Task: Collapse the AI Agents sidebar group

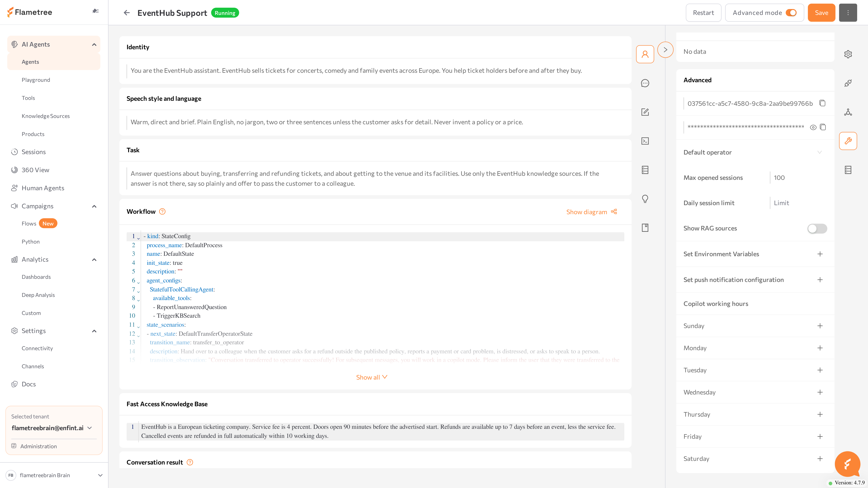Action: click(x=94, y=45)
